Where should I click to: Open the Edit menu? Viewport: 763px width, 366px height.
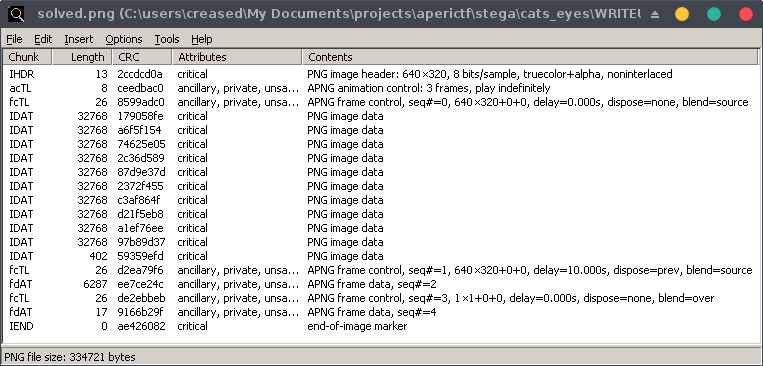pos(43,39)
